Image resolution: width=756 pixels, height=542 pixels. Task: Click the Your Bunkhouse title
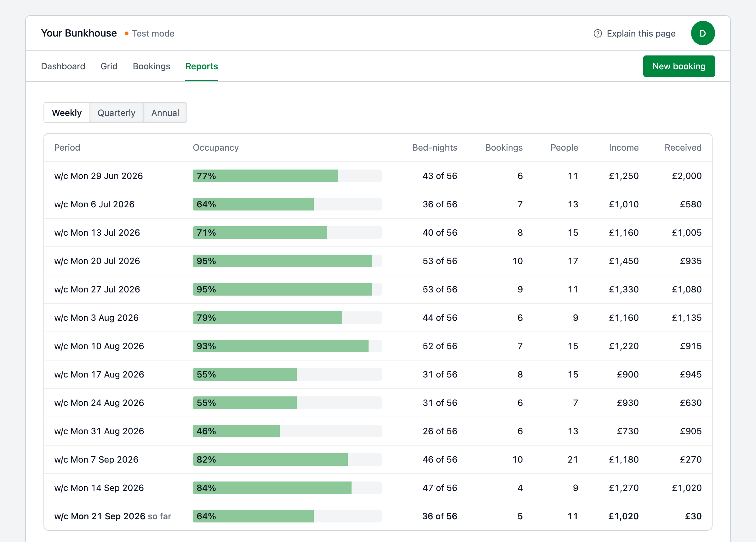(79, 33)
